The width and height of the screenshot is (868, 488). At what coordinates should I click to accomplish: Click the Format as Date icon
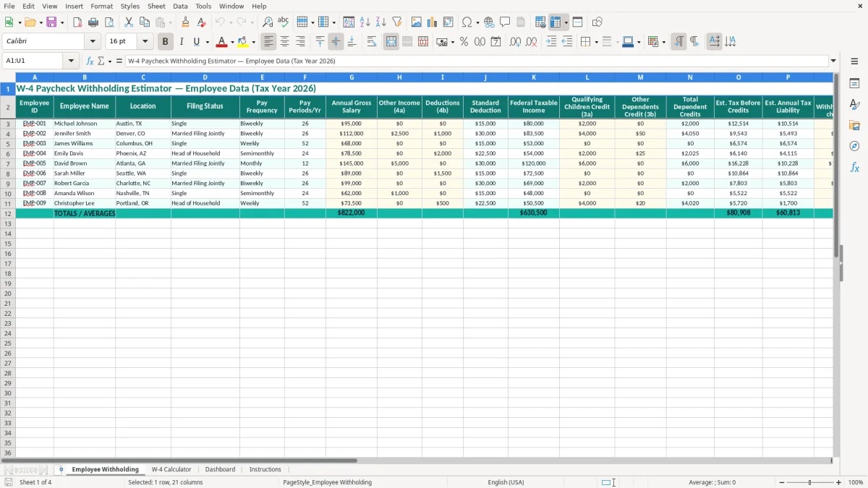[x=495, y=42]
